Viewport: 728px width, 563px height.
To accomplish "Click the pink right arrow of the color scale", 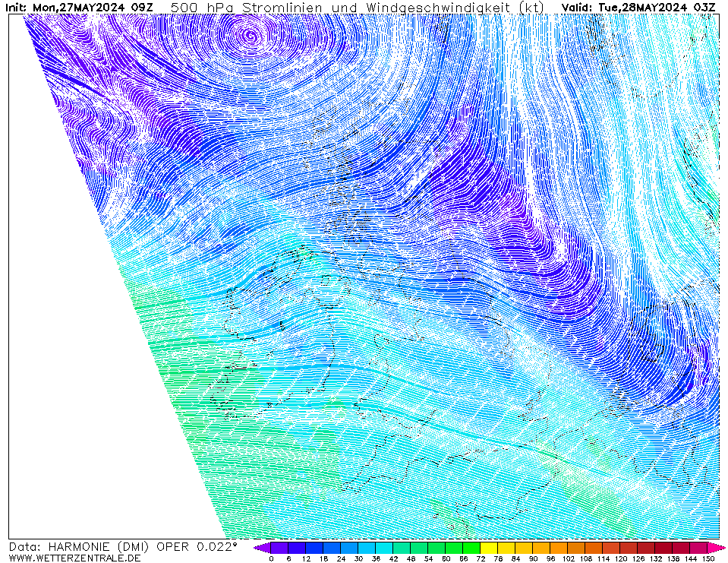I will (716, 548).
